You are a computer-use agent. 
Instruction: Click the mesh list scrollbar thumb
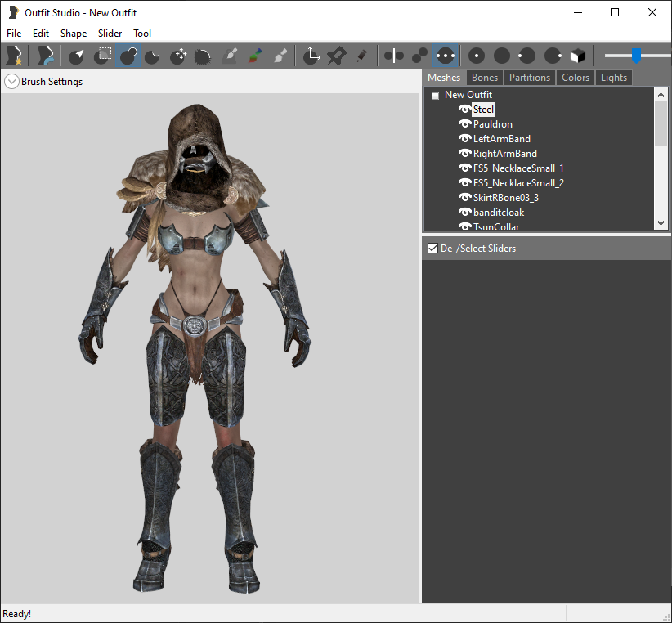click(661, 123)
